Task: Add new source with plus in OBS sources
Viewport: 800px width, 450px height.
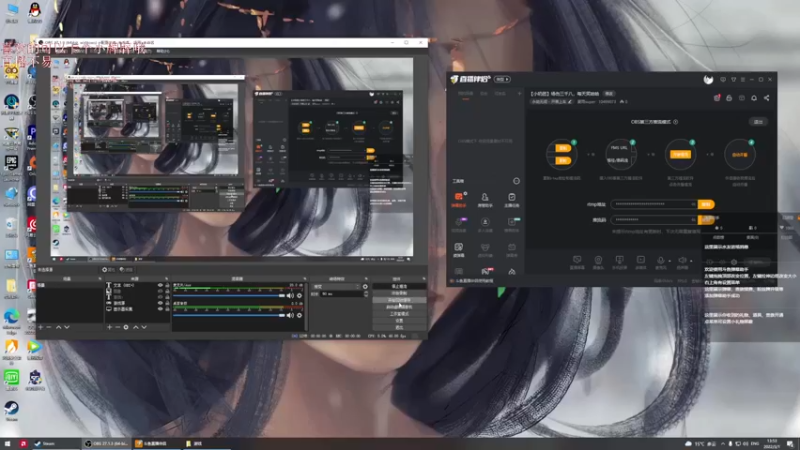Action: tap(109, 327)
